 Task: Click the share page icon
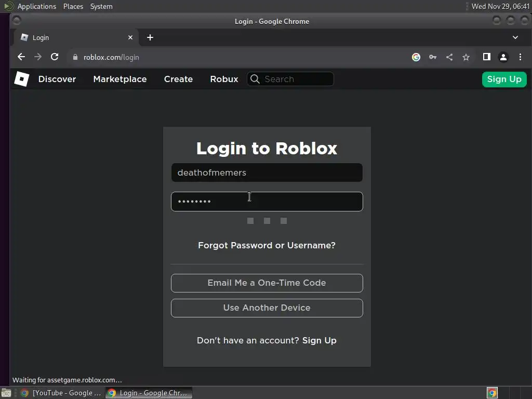(x=449, y=57)
